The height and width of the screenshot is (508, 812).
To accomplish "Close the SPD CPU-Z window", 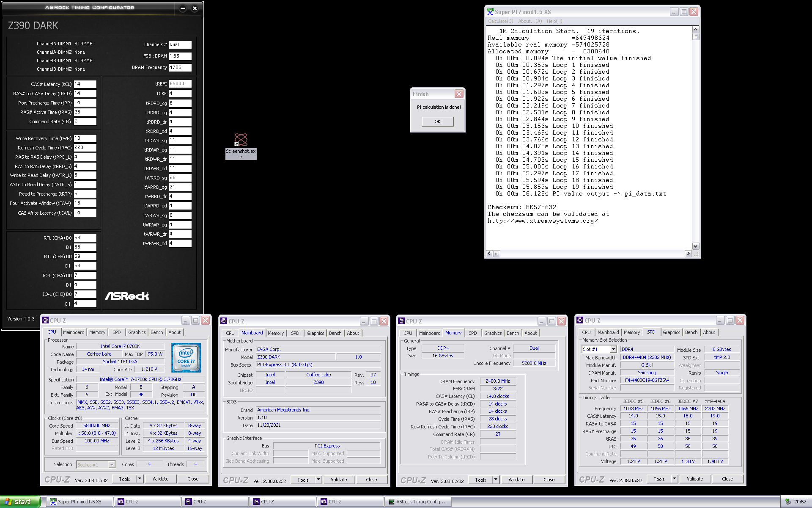I will pos(740,320).
